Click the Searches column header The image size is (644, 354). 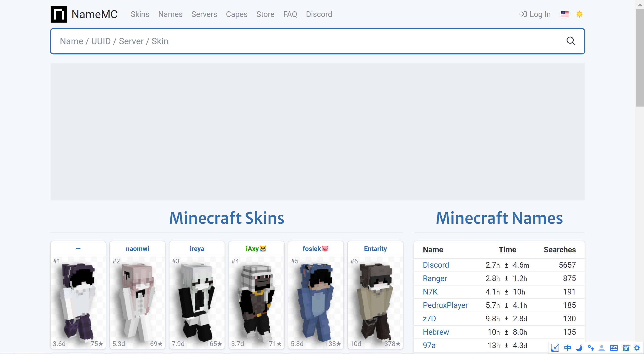[x=559, y=250]
